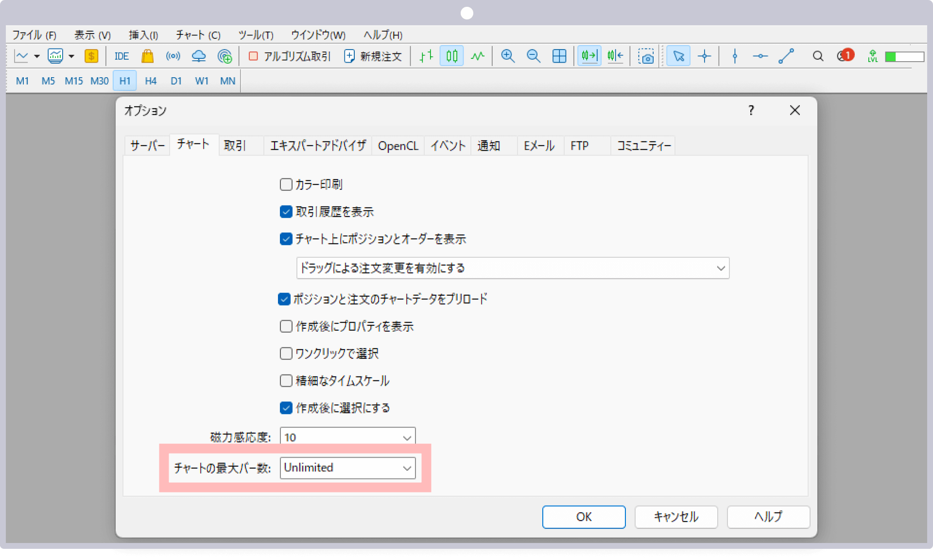Switch to the OpenCL tab
This screenshot has height=560, width=933.
pyautogui.click(x=398, y=146)
